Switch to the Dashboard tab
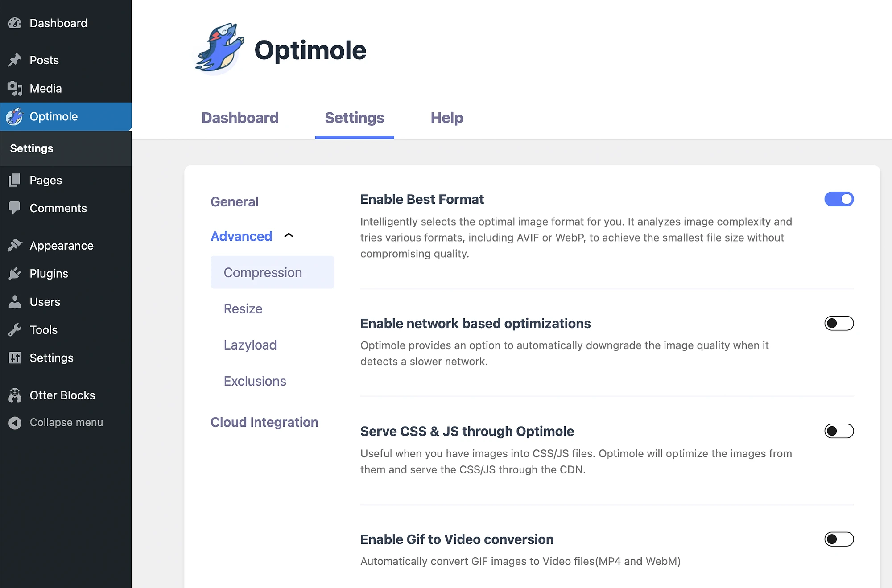Image resolution: width=892 pixels, height=588 pixels. (241, 118)
